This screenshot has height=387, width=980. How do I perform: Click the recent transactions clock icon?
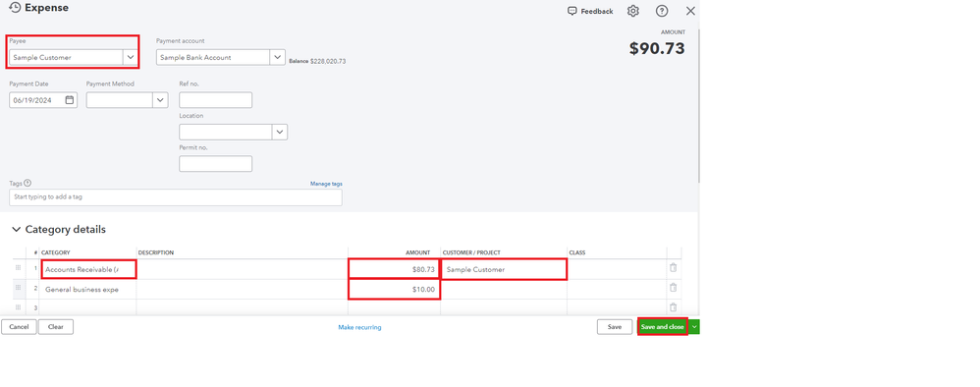click(x=15, y=8)
